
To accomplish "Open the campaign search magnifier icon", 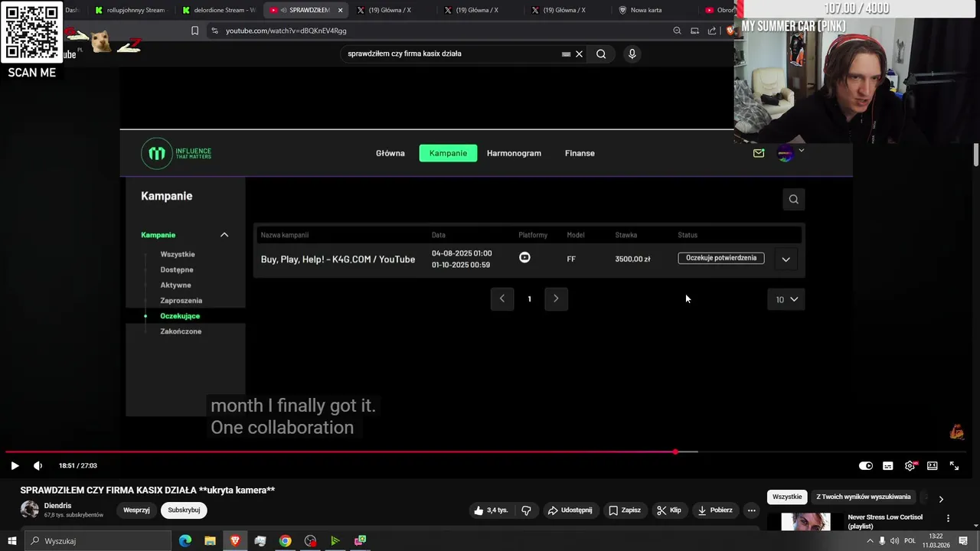I will coord(793,199).
